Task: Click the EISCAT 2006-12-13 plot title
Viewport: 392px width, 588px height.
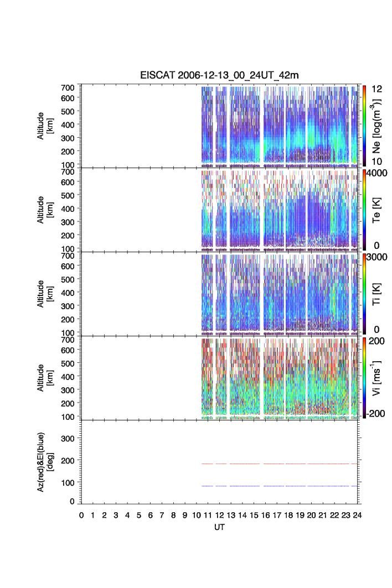Action: click(219, 76)
